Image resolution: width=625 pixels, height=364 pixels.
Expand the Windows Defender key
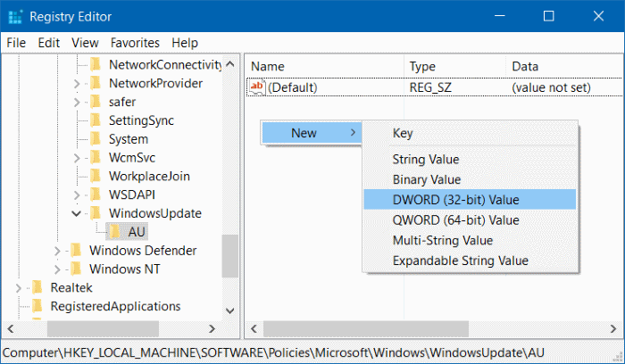point(57,251)
